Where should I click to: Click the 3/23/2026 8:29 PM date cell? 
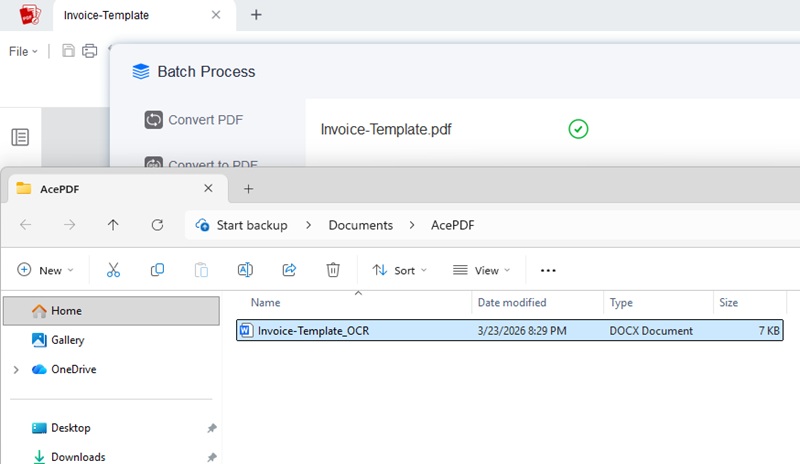click(521, 331)
